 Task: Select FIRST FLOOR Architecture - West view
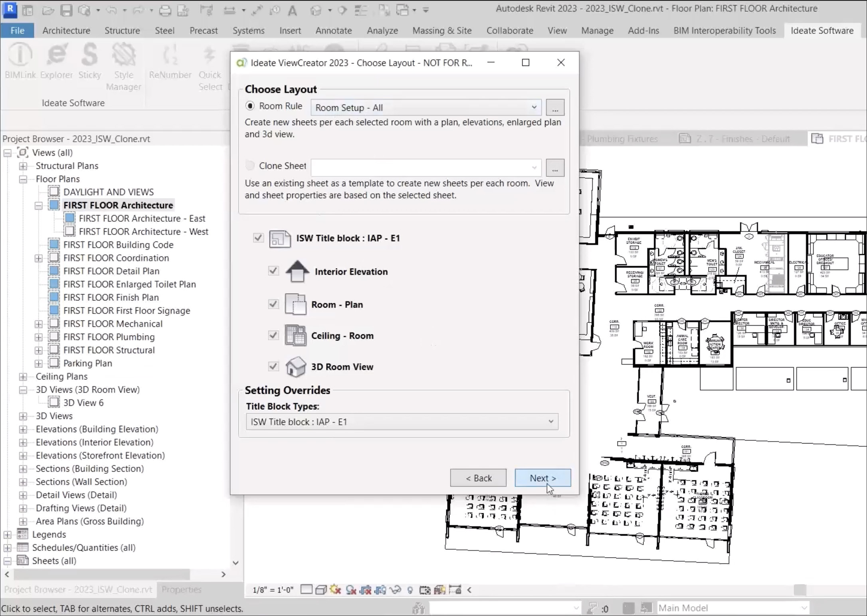pyautogui.click(x=143, y=232)
